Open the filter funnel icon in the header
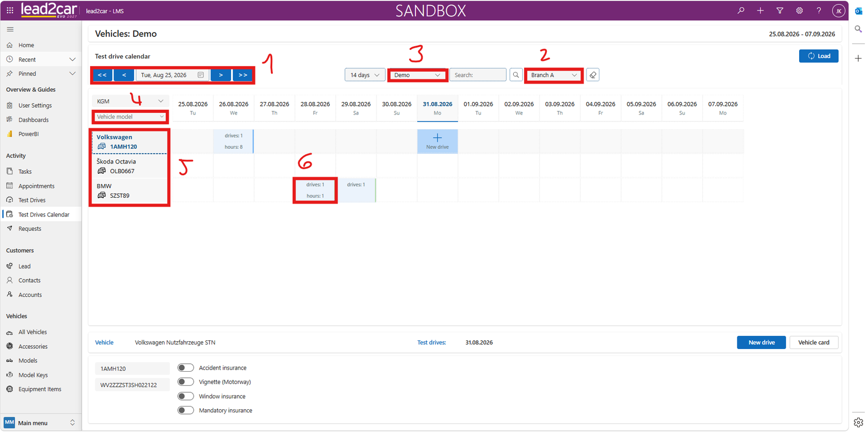Screen dimensions: 868x432 780,10
